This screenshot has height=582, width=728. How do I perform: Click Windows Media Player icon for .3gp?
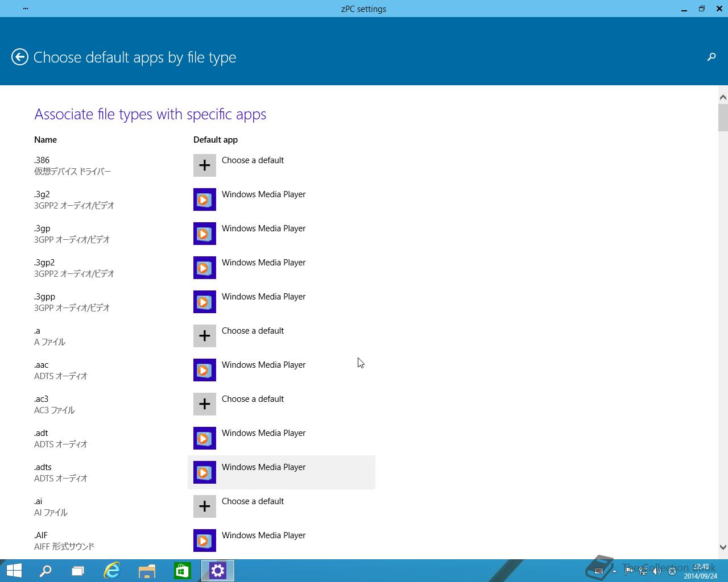[205, 234]
